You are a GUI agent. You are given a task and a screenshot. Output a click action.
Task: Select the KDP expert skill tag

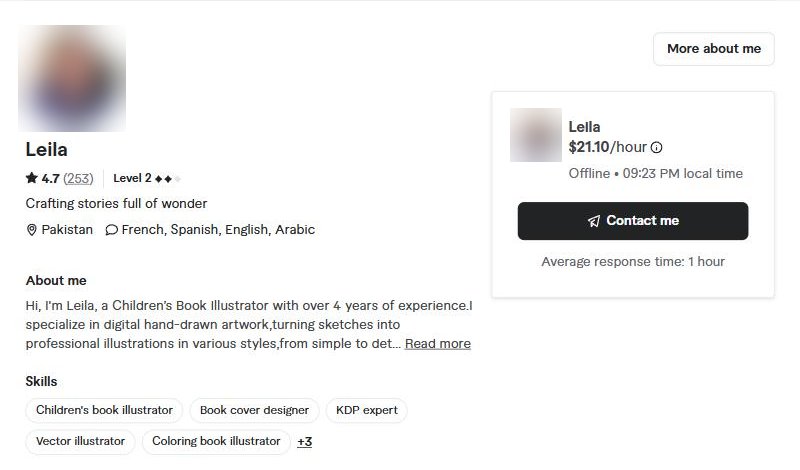pyautogui.click(x=366, y=410)
